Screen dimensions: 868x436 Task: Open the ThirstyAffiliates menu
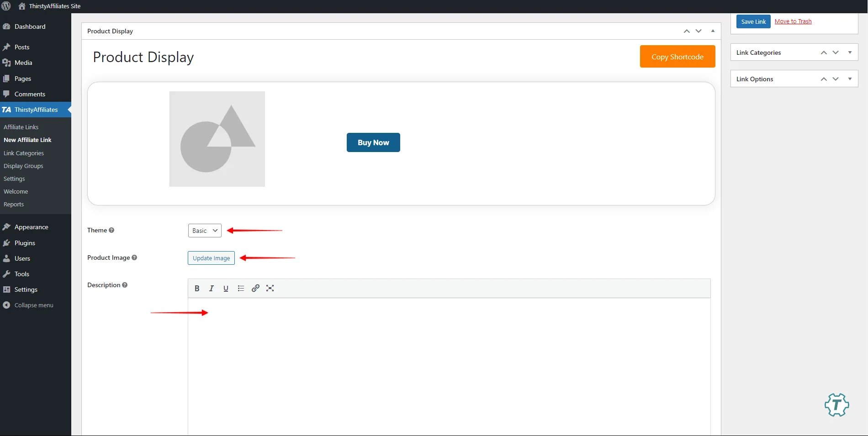coord(36,110)
